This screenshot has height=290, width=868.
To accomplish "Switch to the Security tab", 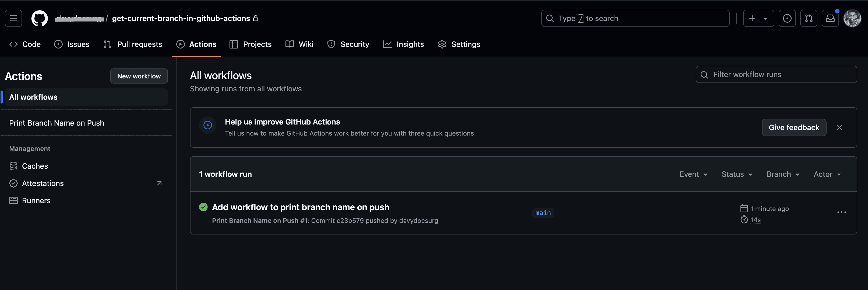I will (348, 44).
